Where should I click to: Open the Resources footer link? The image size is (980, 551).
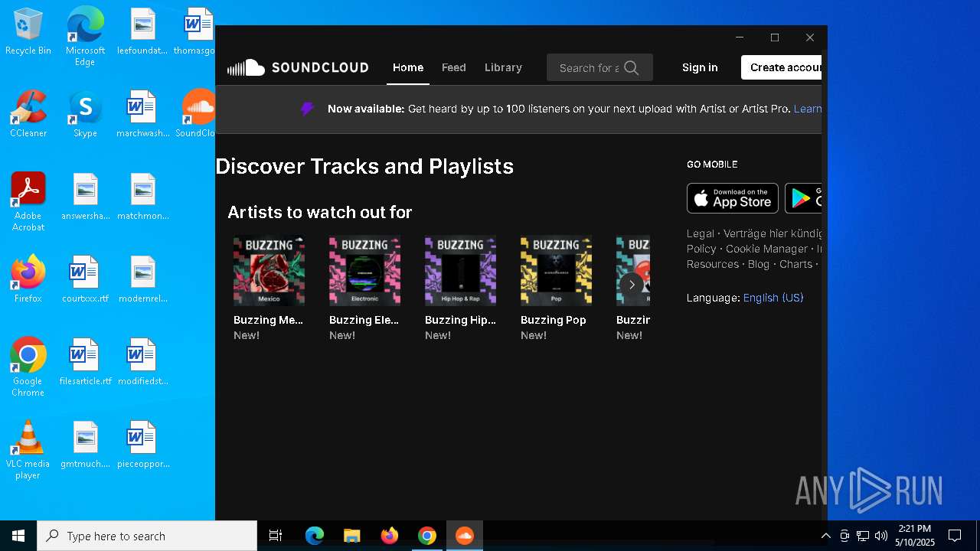click(x=713, y=264)
